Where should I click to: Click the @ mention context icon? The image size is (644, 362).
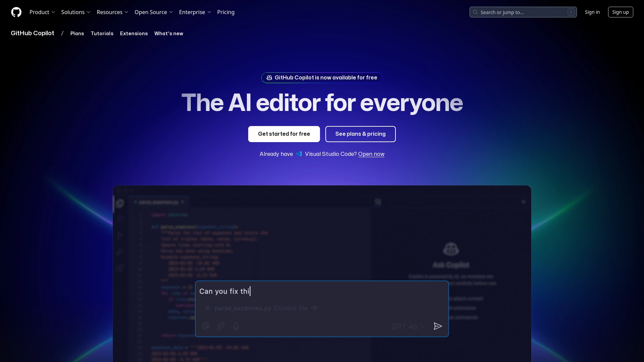[206, 326]
